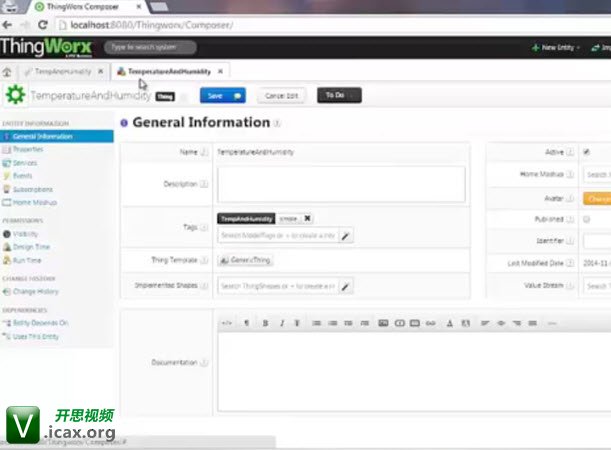Toggle the Active checkbox

pyautogui.click(x=586, y=152)
